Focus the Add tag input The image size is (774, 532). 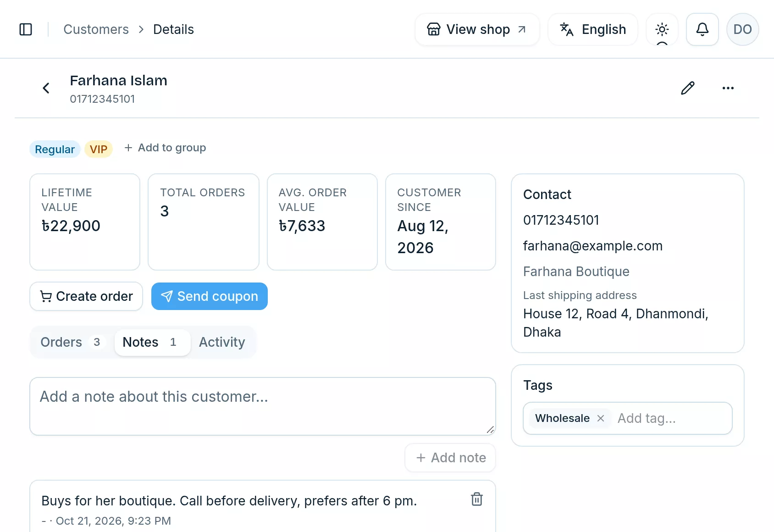pyautogui.click(x=671, y=418)
